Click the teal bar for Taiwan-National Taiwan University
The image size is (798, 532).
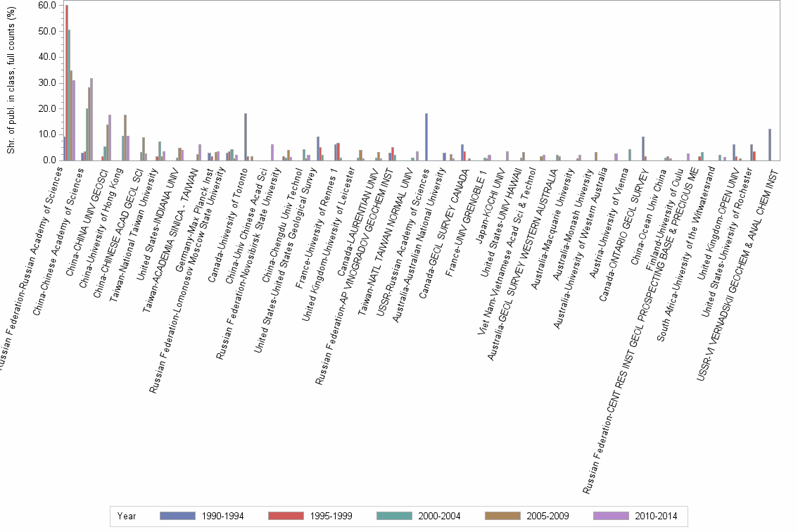[159, 149]
